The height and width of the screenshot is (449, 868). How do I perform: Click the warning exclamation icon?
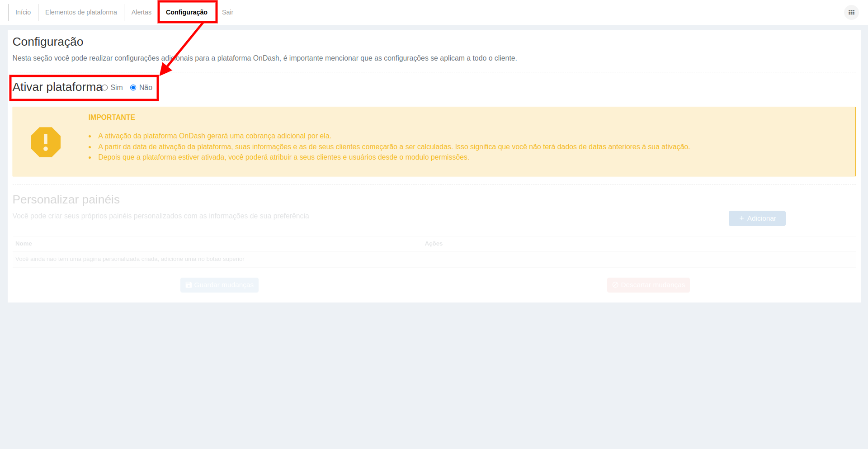46,142
